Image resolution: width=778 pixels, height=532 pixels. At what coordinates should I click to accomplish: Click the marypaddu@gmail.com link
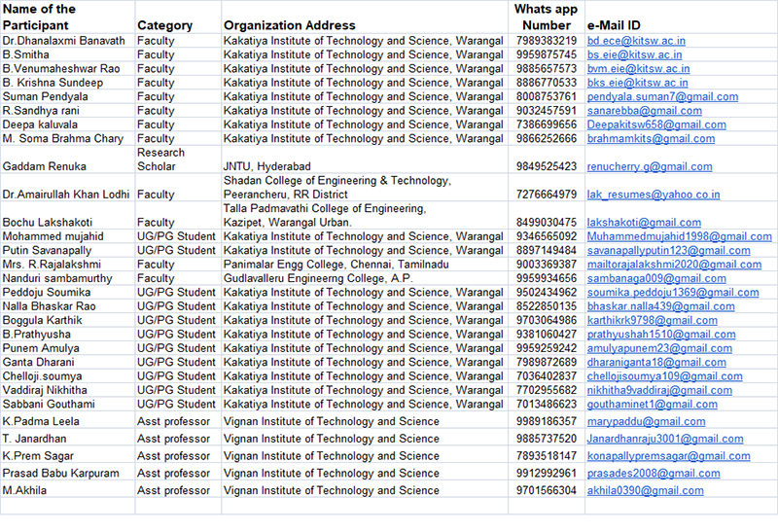[646, 422]
